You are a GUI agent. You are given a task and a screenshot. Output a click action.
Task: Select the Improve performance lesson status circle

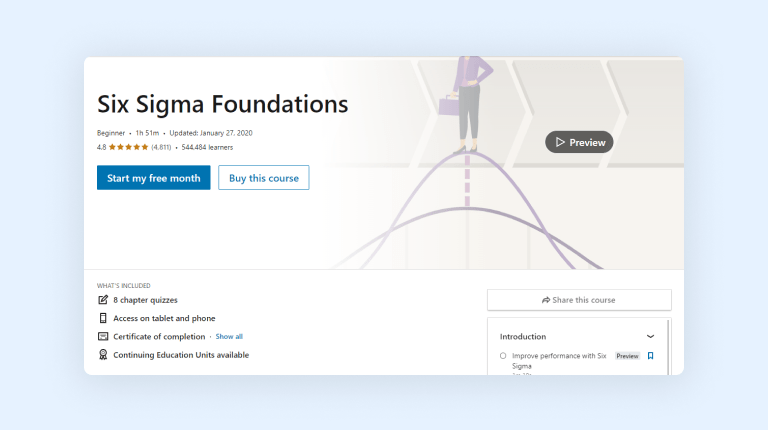tap(503, 356)
